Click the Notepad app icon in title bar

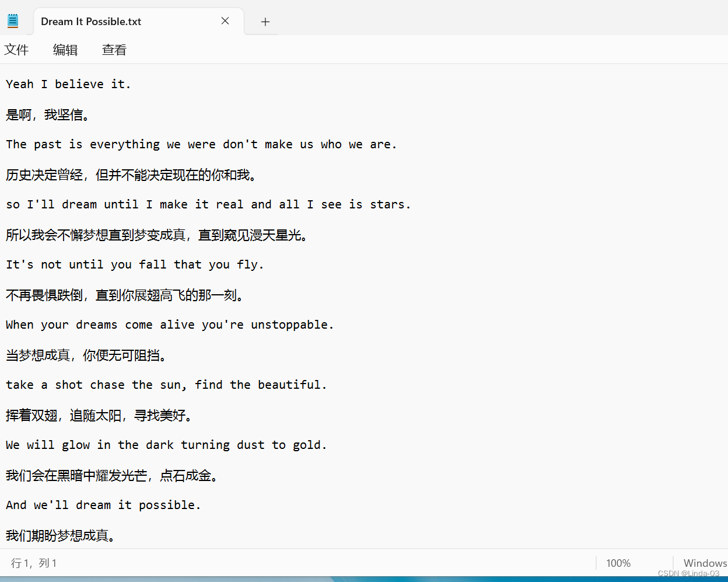[x=13, y=21]
